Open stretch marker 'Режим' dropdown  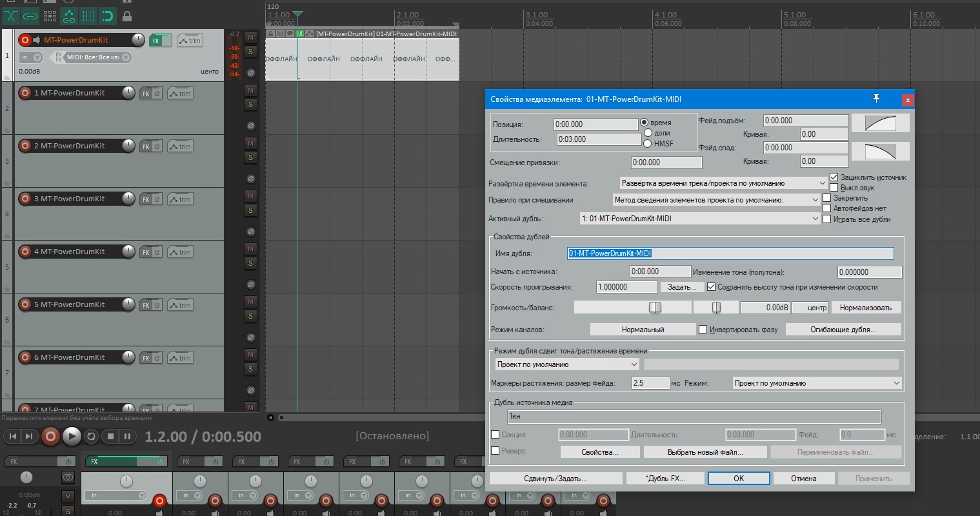point(817,383)
